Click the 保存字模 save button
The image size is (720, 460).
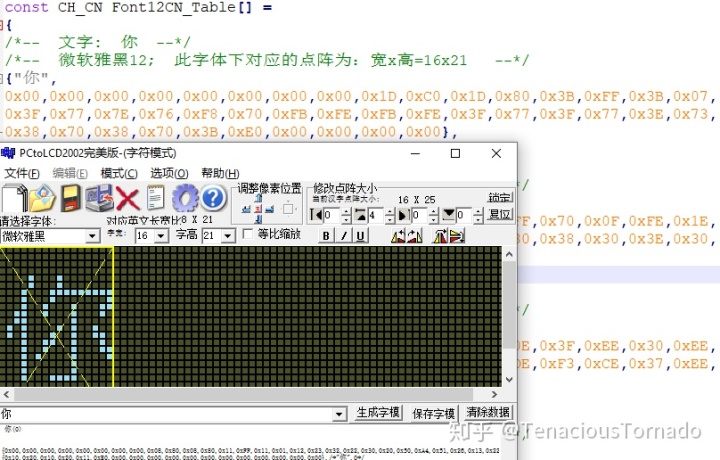click(433, 414)
